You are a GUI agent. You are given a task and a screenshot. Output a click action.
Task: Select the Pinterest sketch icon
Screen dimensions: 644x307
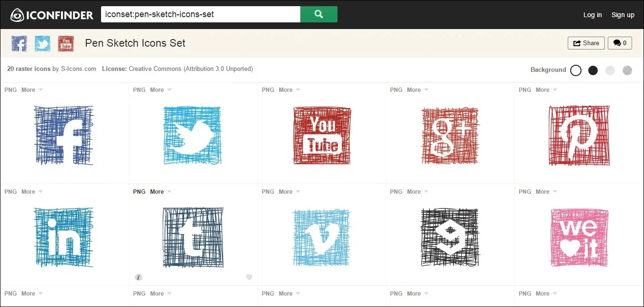point(579,136)
